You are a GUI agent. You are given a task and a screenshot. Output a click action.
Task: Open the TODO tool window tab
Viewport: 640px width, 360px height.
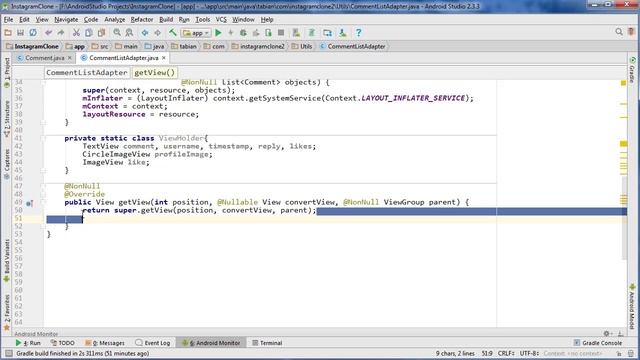(x=62, y=343)
